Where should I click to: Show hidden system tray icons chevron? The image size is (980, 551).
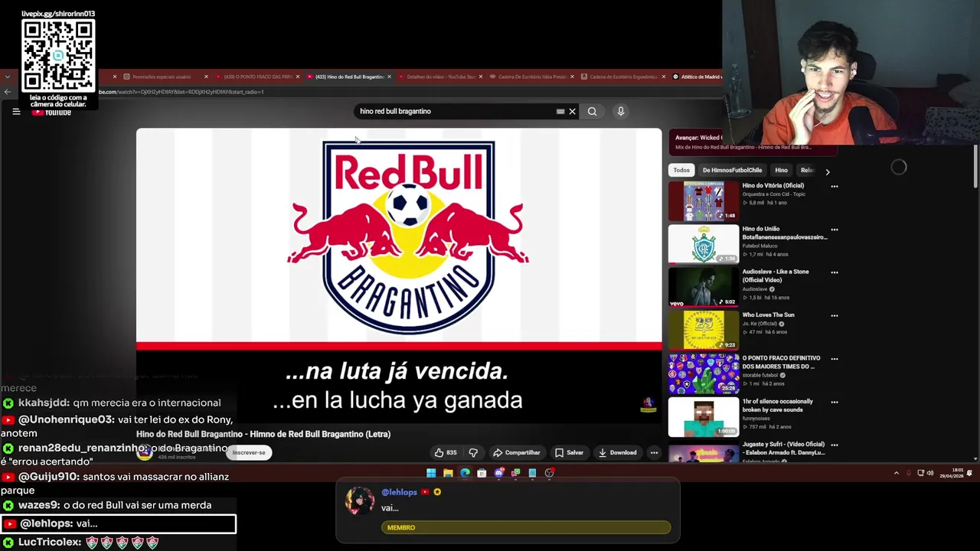coord(897,473)
